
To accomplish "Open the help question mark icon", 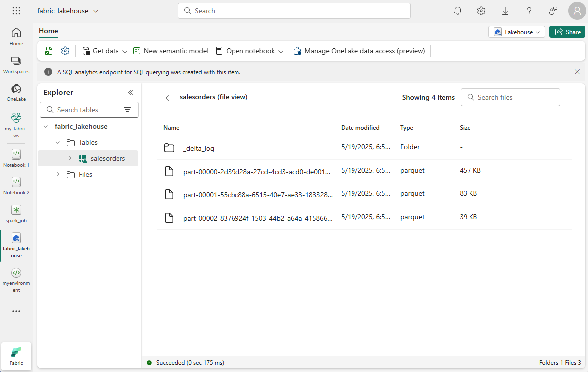I will click(529, 11).
